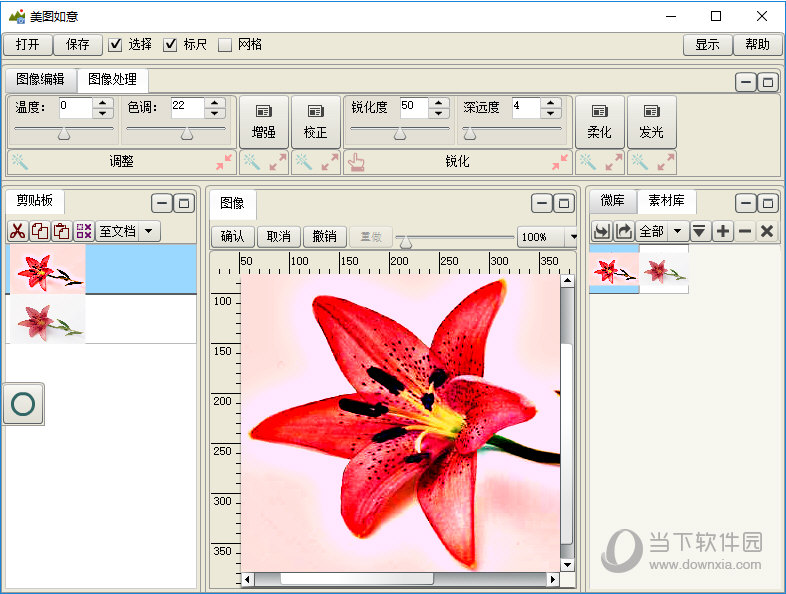Open the 至文档 dropdown arrow
This screenshot has height=594, width=786.
pyautogui.click(x=149, y=231)
